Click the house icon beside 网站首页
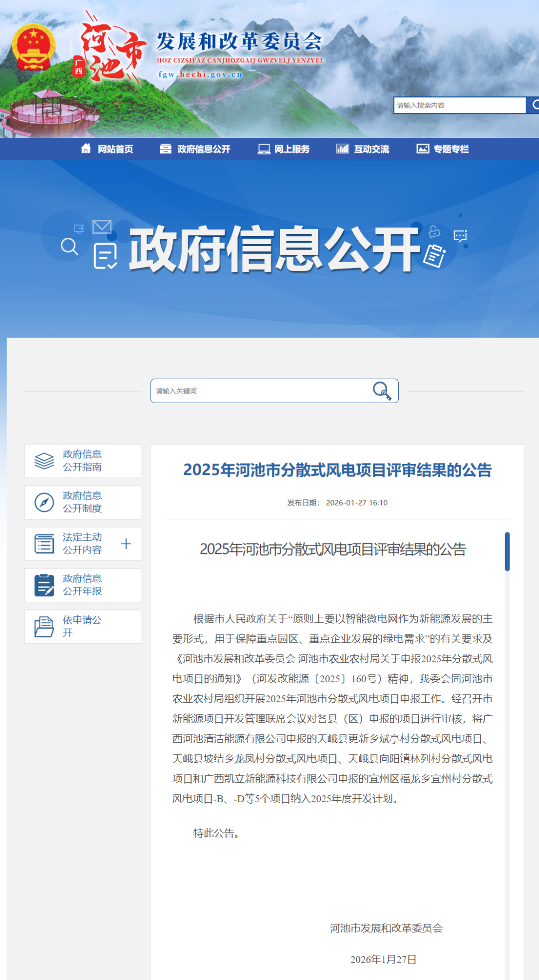Viewport: 539px width, 980px height. (86, 148)
